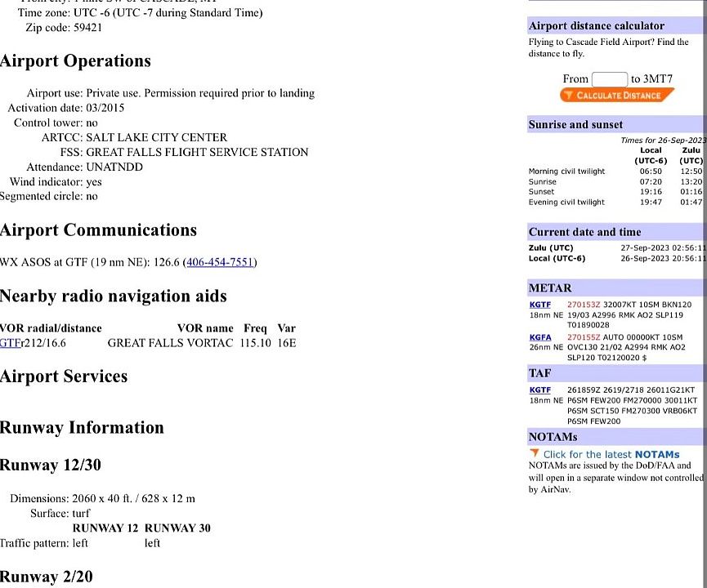Click the TAF section header
The width and height of the screenshot is (707, 588).
point(539,372)
